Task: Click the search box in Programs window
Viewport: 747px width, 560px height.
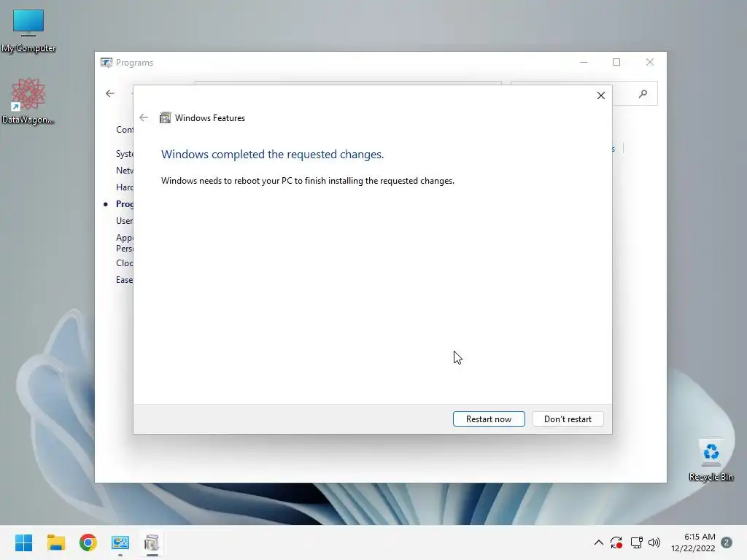Action: 584,94
